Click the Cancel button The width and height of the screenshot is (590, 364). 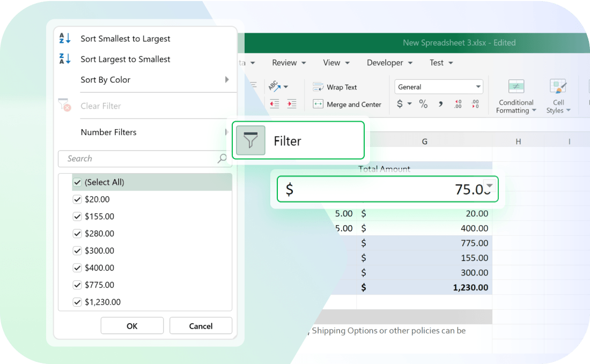point(201,326)
